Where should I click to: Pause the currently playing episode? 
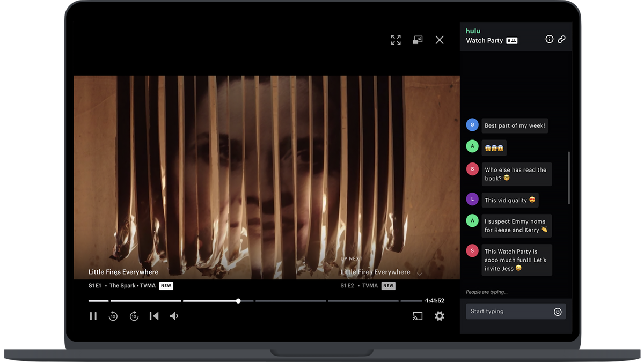click(93, 316)
